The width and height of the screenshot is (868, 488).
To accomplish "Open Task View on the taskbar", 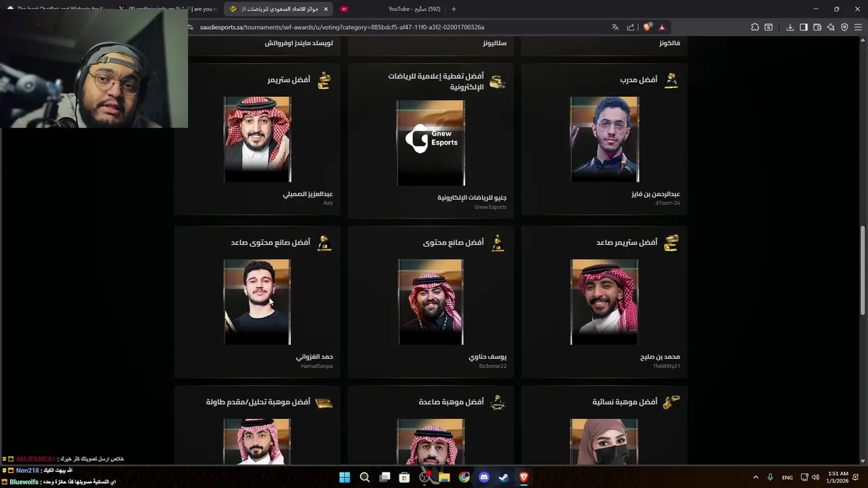I will (384, 477).
